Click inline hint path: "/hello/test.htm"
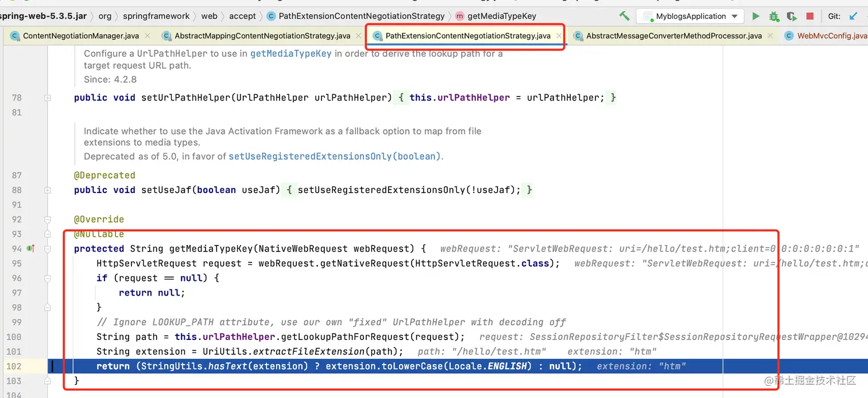The width and height of the screenshot is (868, 398). pyautogui.click(x=482, y=351)
